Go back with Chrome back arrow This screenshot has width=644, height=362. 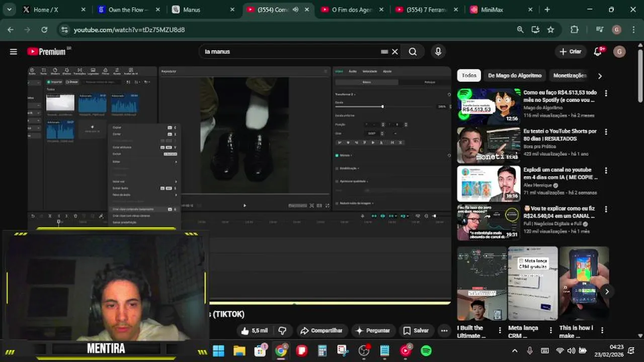pos(11,30)
